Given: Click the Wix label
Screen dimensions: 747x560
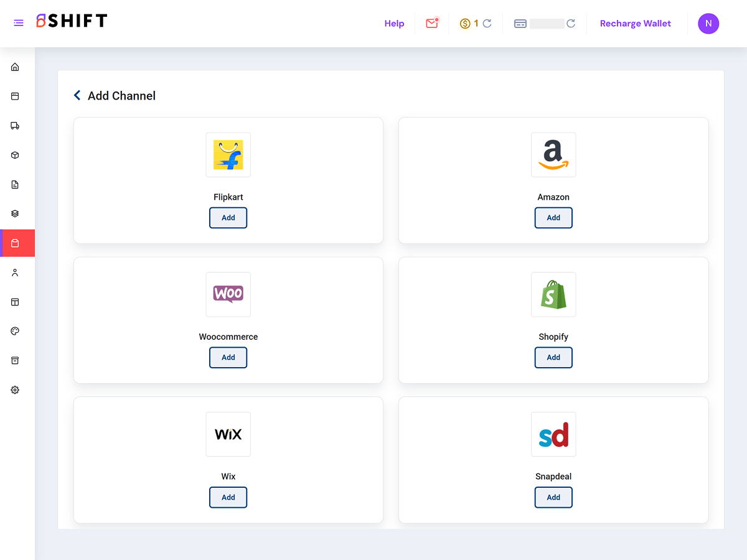Looking at the screenshot, I should click(228, 477).
